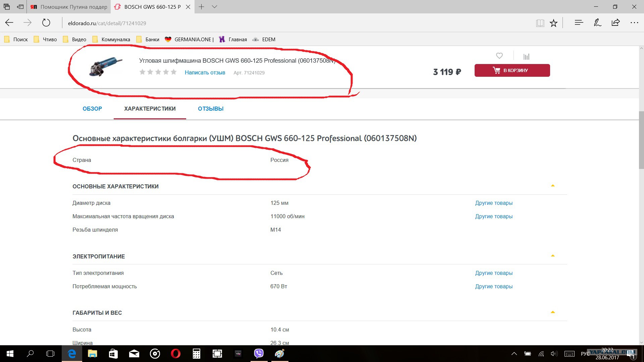
Task: Open Calculator from taskbar
Action: click(x=196, y=354)
